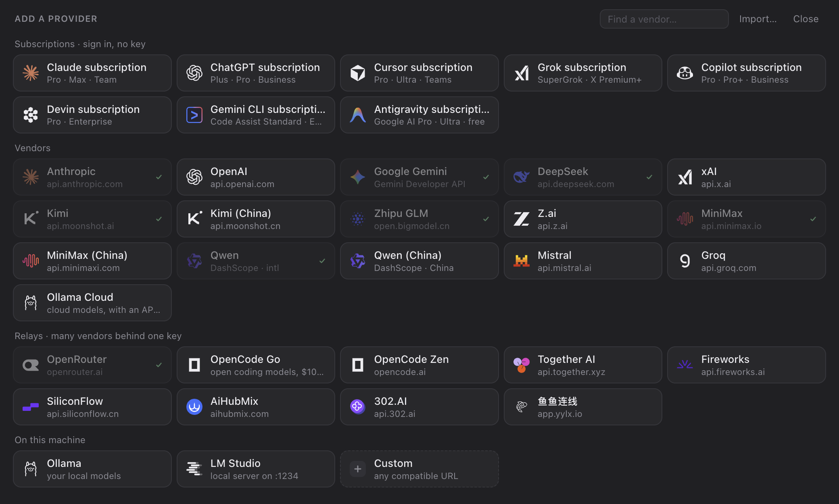Click the Mistral pixel M icon
839x504 pixels.
pos(522,261)
